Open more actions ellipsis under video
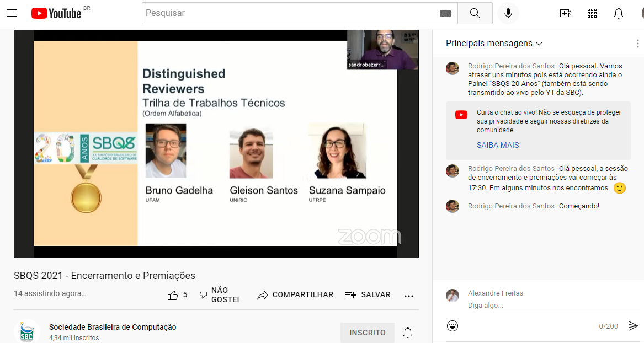This screenshot has height=343, width=644. coord(409,296)
